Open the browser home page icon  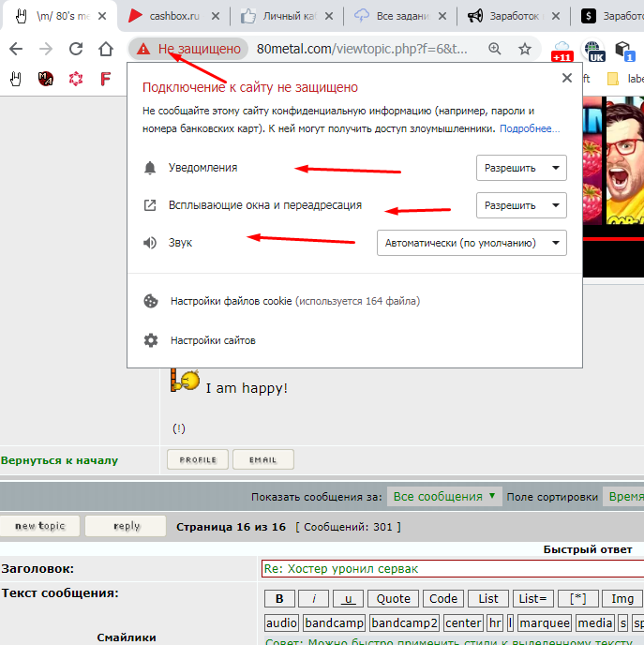click(106, 49)
